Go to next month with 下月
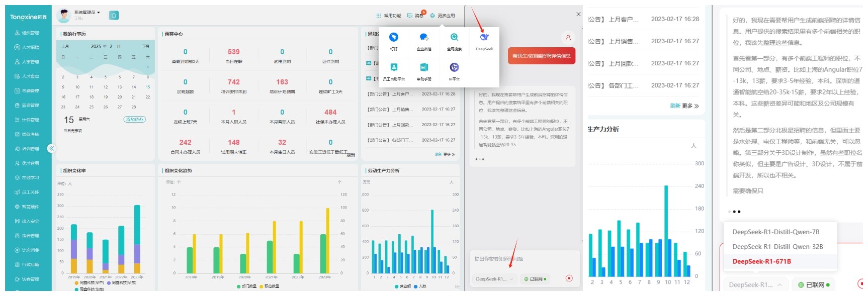The image size is (868, 296). tap(146, 46)
